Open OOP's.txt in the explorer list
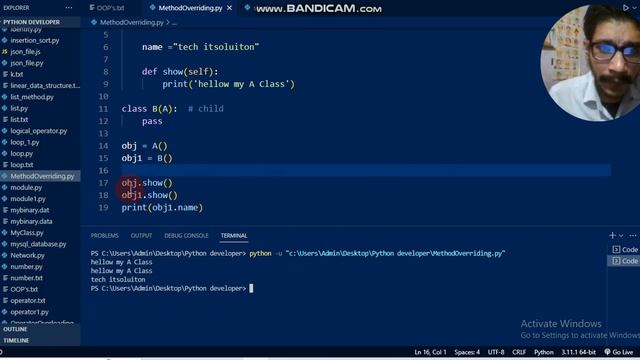Viewport: 640px width, 360px height. click(x=24, y=289)
